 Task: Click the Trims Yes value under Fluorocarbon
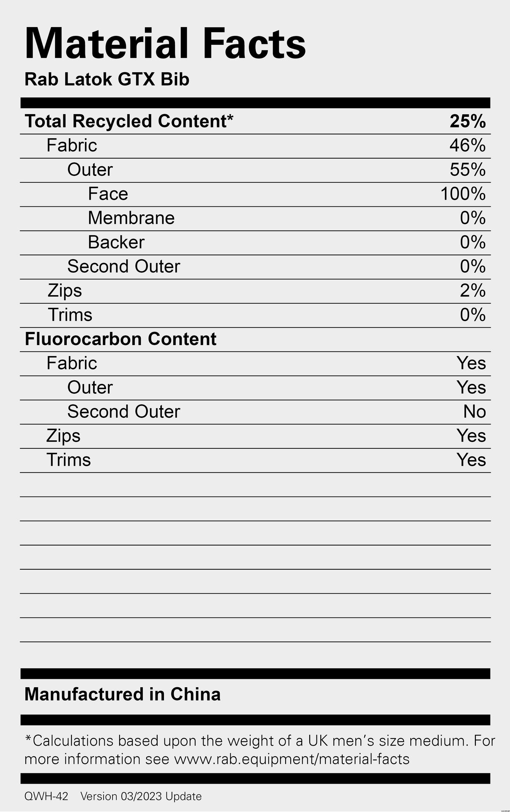coord(471,460)
